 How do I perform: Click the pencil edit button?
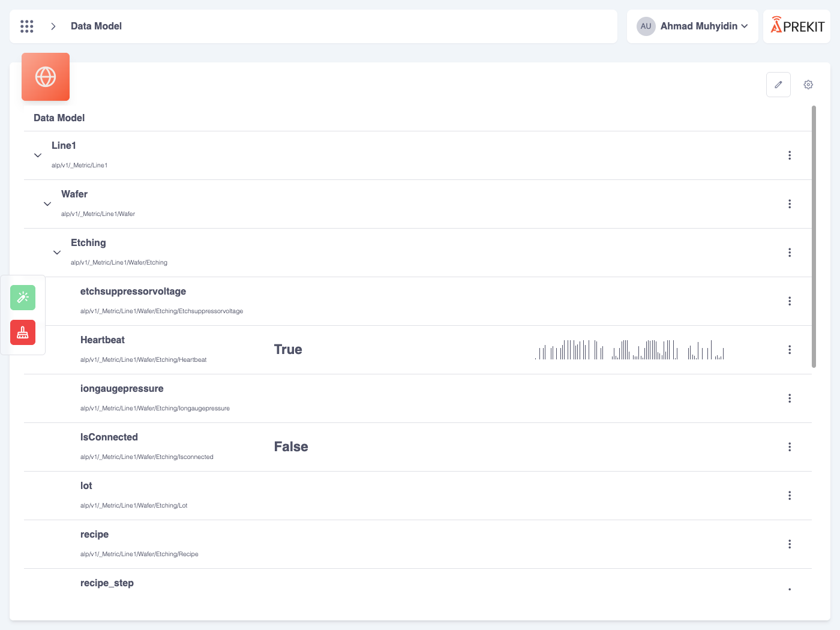(778, 85)
